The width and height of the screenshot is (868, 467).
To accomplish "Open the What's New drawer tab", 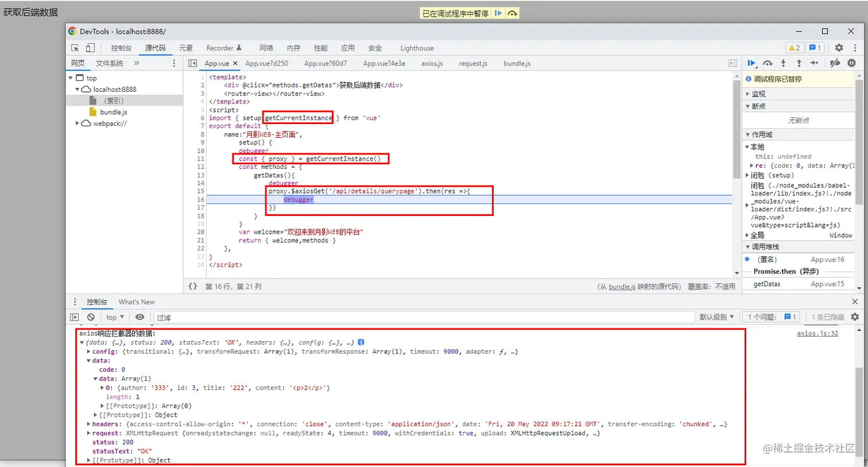I will [137, 302].
